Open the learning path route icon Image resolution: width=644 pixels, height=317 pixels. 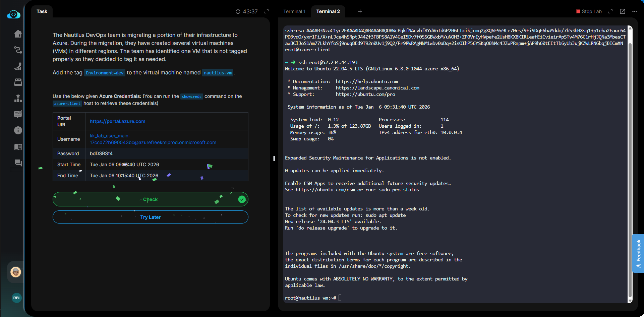point(18,50)
